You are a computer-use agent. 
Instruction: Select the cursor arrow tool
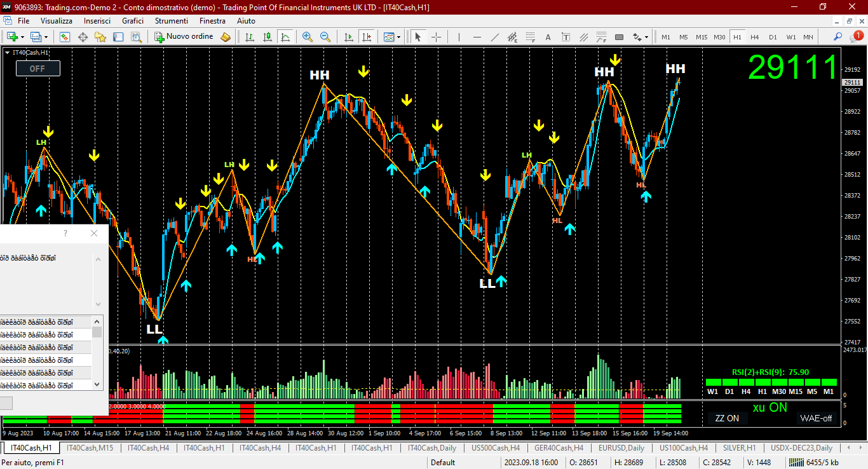[x=418, y=37]
